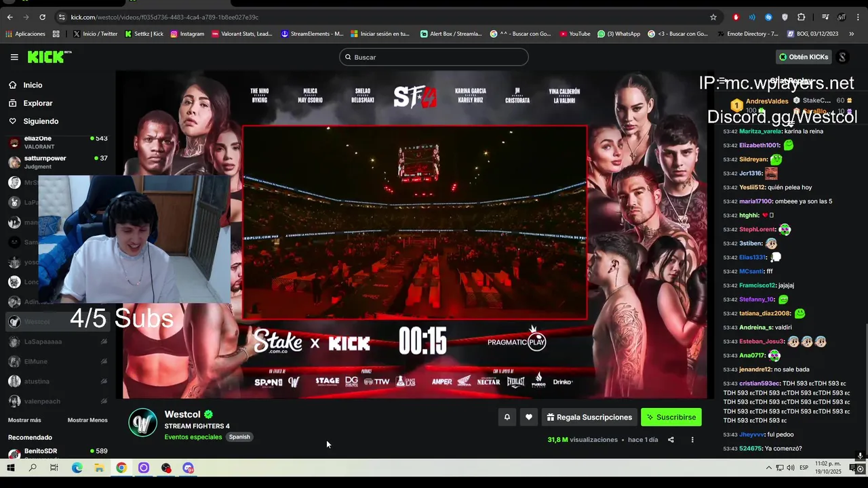This screenshot has height=488, width=868.
Task: Open the WhatsApp bookmark
Action: tap(619, 34)
